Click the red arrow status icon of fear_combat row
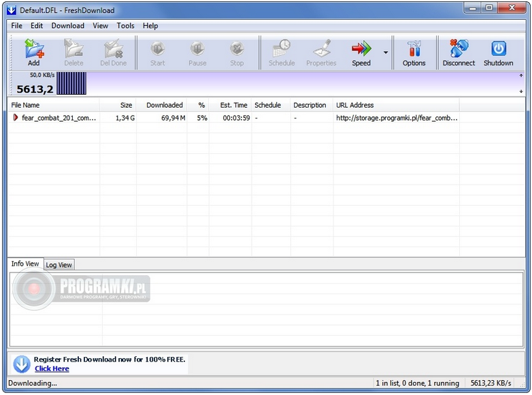Image resolution: width=532 pixels, height=395 pixels. point(15,118)
